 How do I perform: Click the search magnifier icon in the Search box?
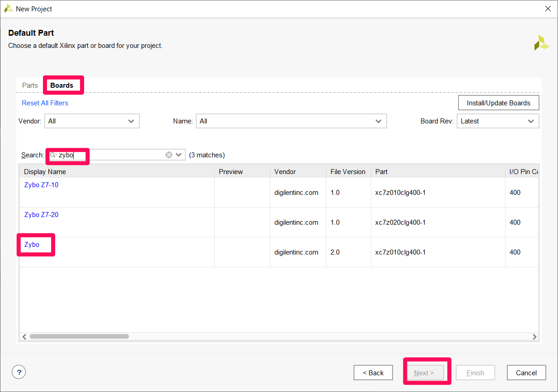[53, 155]
